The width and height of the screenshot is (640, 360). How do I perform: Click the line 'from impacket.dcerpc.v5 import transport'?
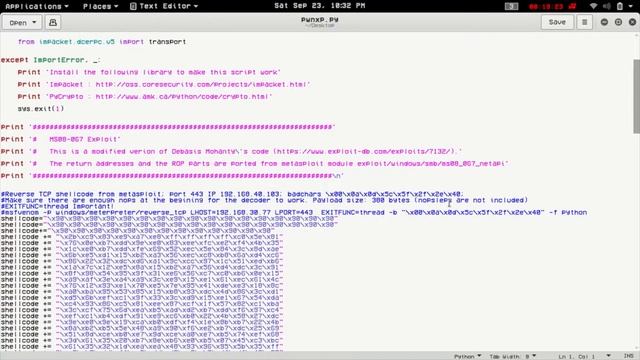[x=102, y=42]
